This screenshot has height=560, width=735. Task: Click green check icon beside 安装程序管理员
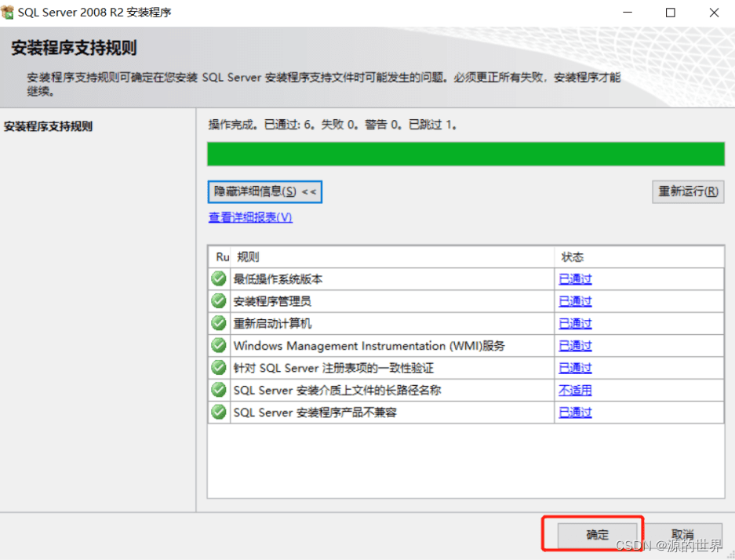pos(218,301)
